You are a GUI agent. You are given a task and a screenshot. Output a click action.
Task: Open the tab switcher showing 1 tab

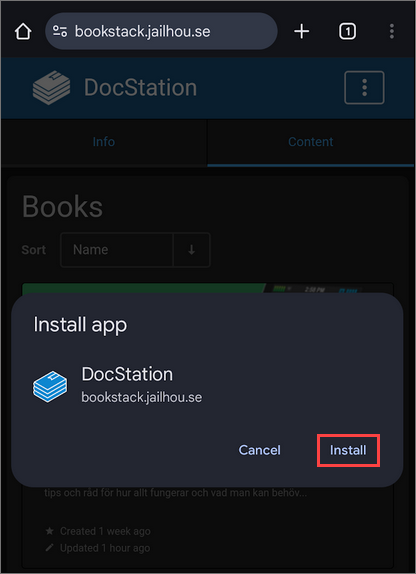coord(347,31)
